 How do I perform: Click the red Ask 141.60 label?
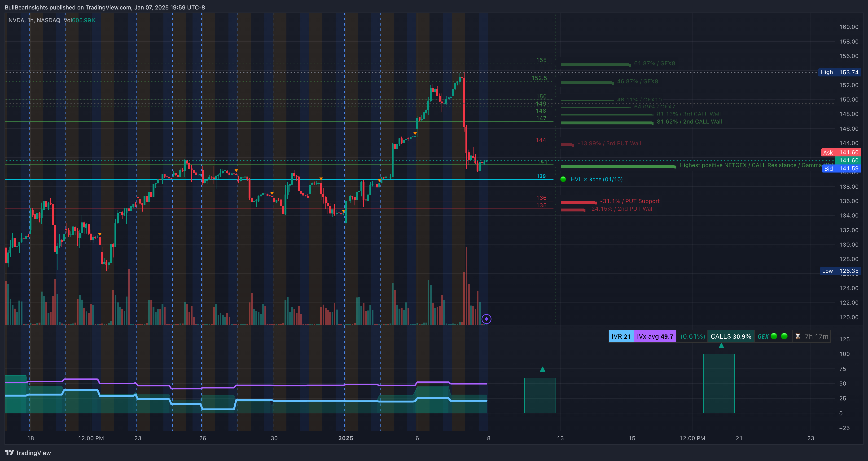click(841, 152)
